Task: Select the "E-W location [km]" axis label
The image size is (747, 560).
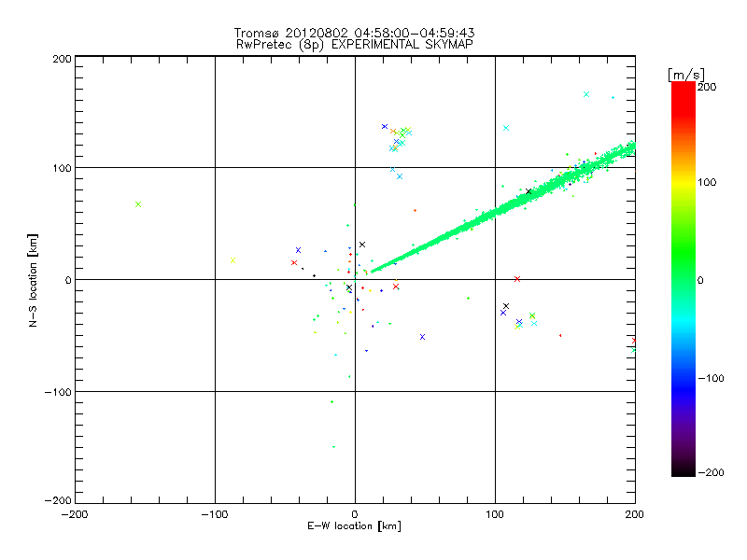Action: click(x=354, y=525)
